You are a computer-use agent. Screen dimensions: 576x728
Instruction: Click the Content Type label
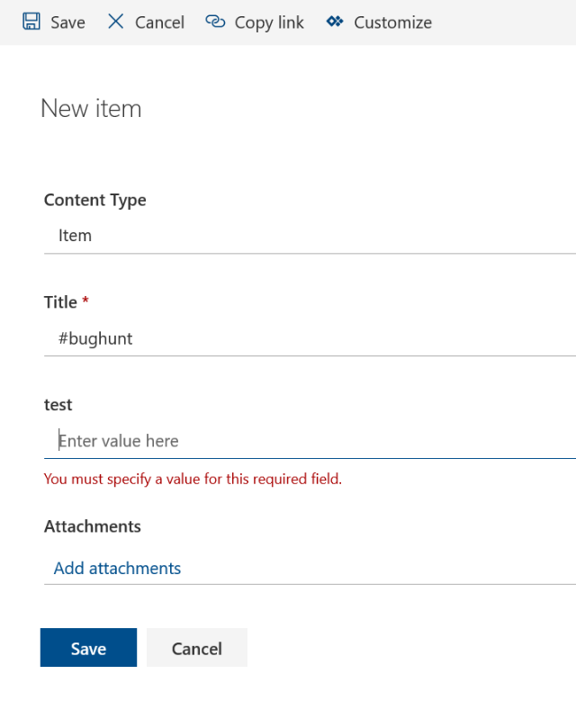(94, 200)
